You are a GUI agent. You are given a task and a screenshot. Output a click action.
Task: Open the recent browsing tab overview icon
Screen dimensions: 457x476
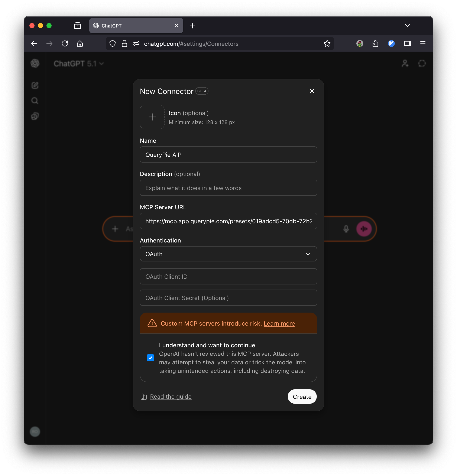click(x=78, y=26)
